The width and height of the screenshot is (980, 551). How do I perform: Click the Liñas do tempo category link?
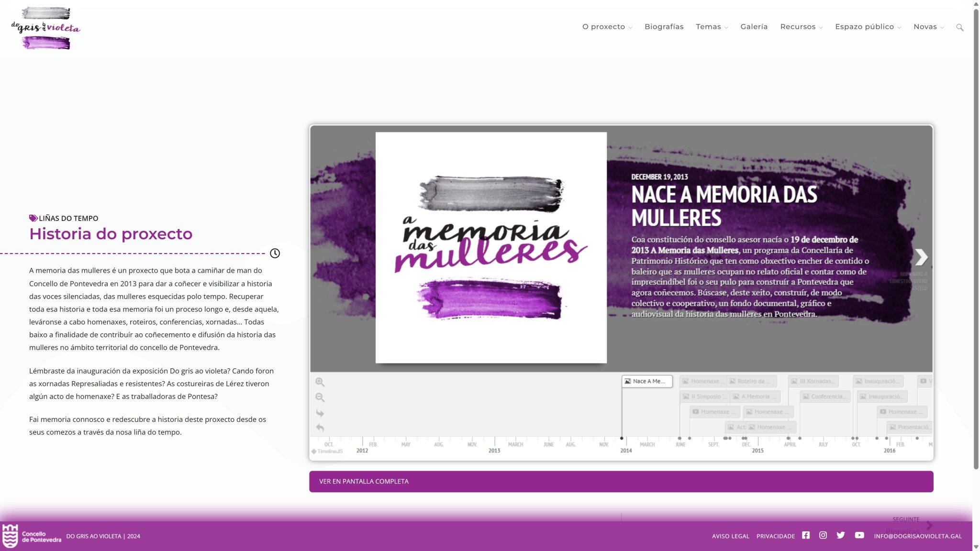point(68,218)
